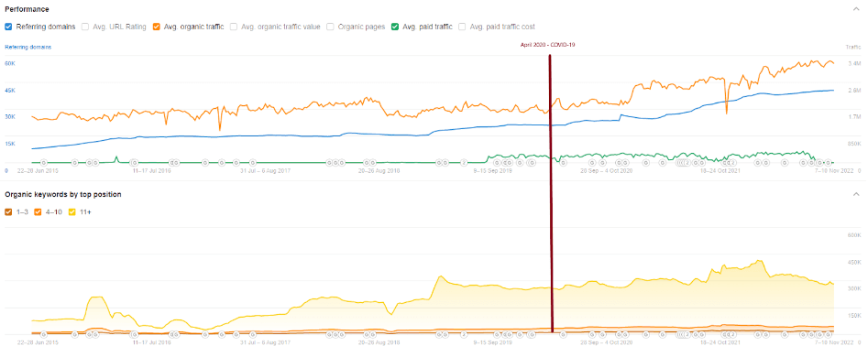Uncheck the Referring domains checkbox
The width and height of the screenshot is (868, 357).
pyautogui.click(x=8, y=27)
